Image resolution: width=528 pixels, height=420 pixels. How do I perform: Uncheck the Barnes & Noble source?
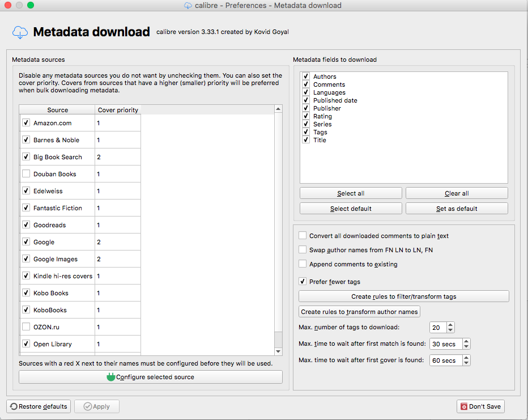[26, 139]
